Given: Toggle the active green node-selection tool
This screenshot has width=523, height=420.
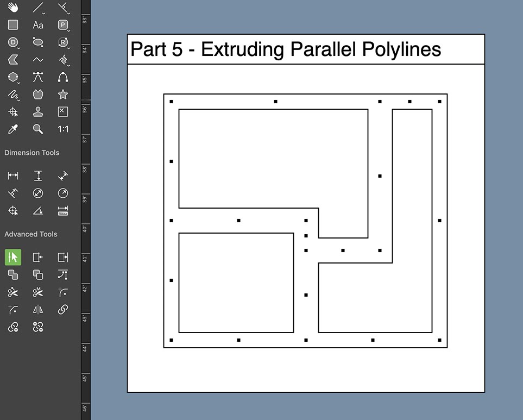Looking at the screenshot, I should 12,257.
